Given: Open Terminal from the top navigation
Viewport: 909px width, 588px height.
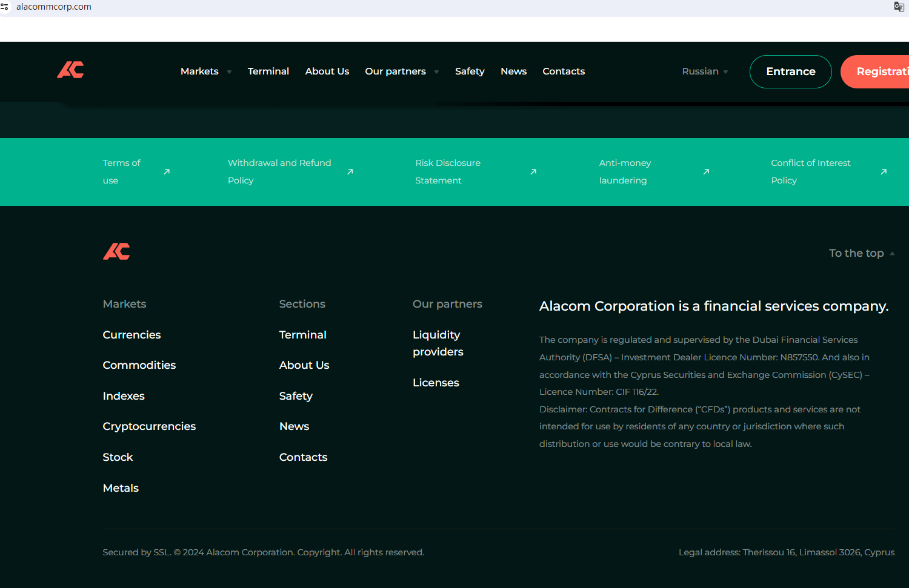Looking at the screenshot, I should pos(268,71).
